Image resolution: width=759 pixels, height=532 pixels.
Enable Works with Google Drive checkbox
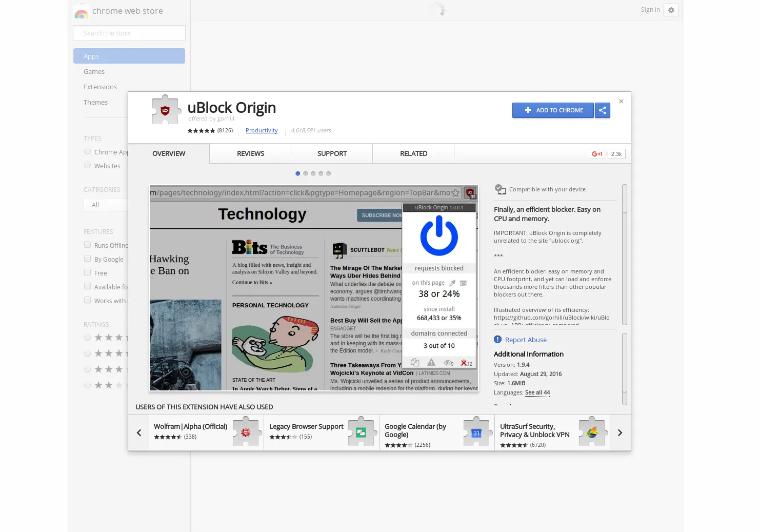[x=87, y=301]
